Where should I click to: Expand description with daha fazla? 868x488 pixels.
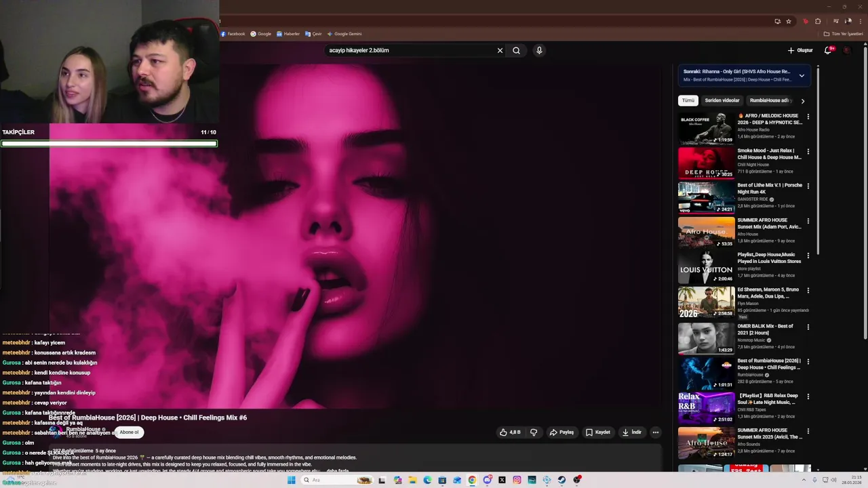(x=337, y=470)
